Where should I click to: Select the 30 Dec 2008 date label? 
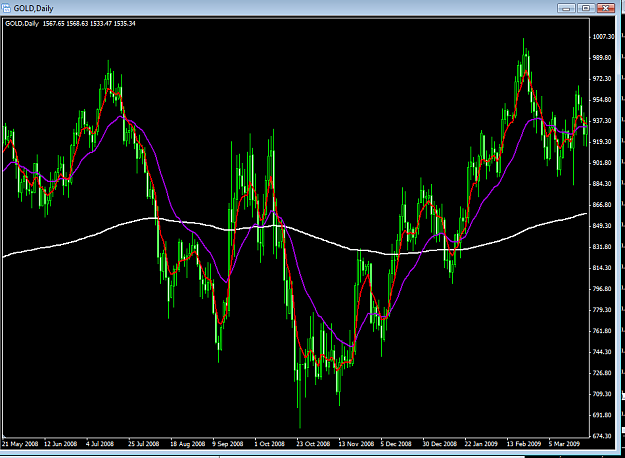coord(440,444)
